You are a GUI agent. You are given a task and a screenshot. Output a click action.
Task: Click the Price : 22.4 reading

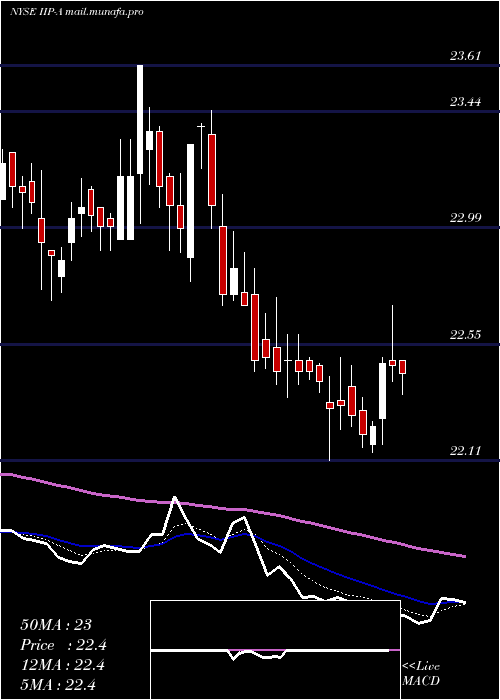pos(63,645)
